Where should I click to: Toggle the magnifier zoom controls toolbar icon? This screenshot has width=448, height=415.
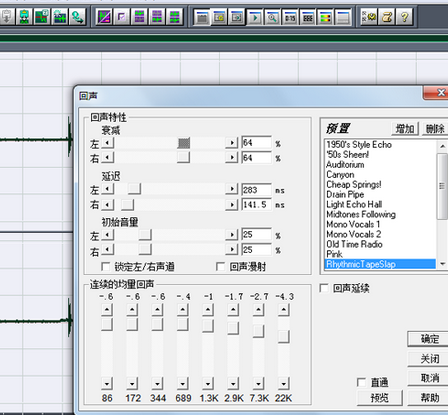click(x=272, y=17)
